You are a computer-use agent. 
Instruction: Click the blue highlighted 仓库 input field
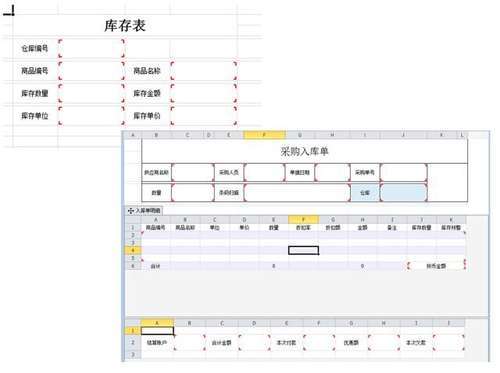pyautogui.click(x=403, y=193)
